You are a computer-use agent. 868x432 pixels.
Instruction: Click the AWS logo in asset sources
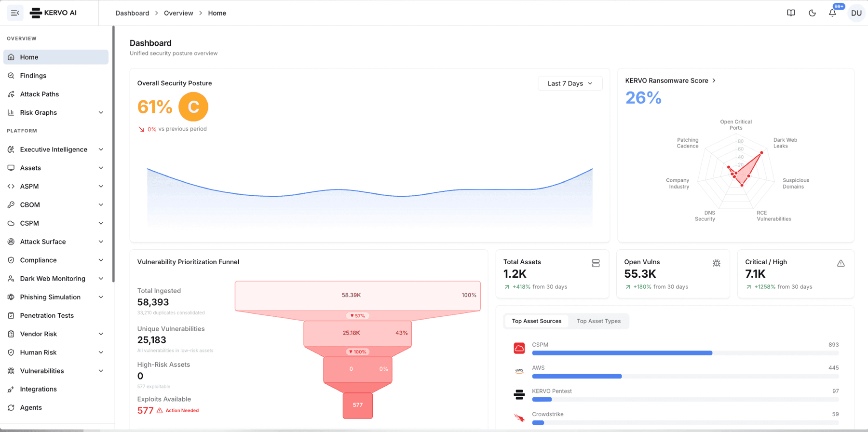click(x=519, y=371)
